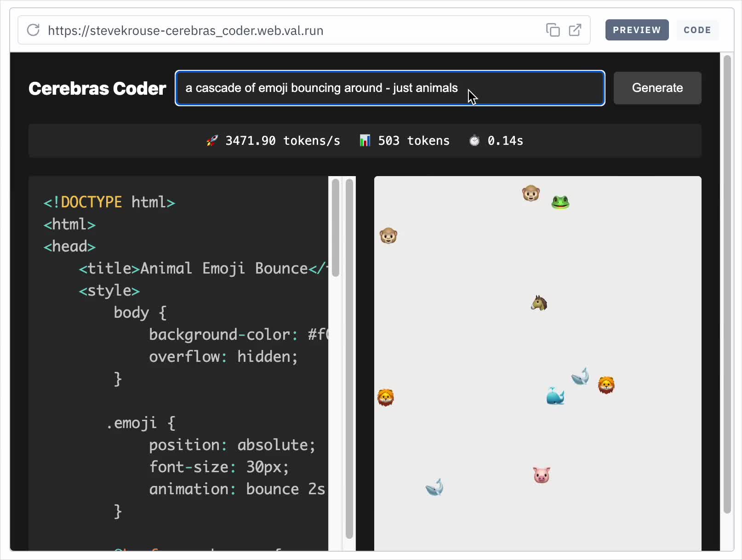Click the bar chart tokens icon
This screenshot has height=560, width=742.
(x=365, y=141)
